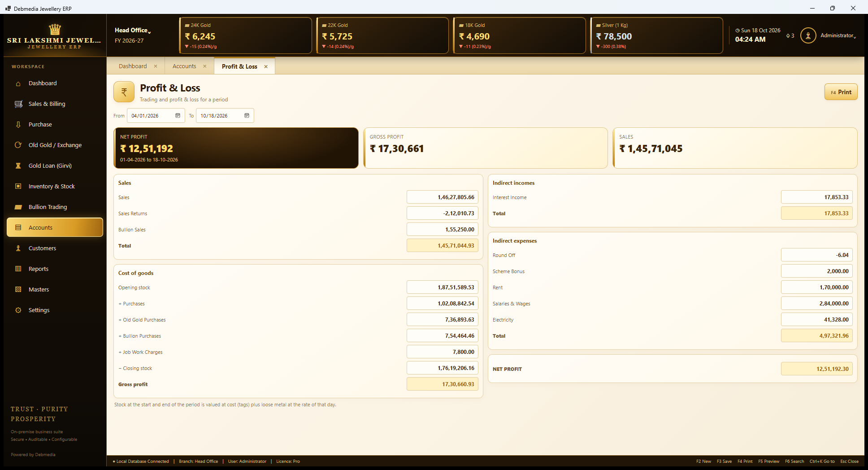Viewport: 868px width, 470px height.
Task: Click the Bullion Trading bar icon
Action: pyautogui.click(x=18, y=207)
